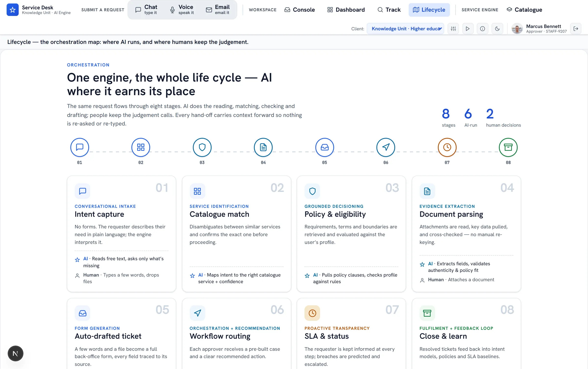Click the Workflow routing send icon
Screen dimensions: 588x369
pos(197,313)
